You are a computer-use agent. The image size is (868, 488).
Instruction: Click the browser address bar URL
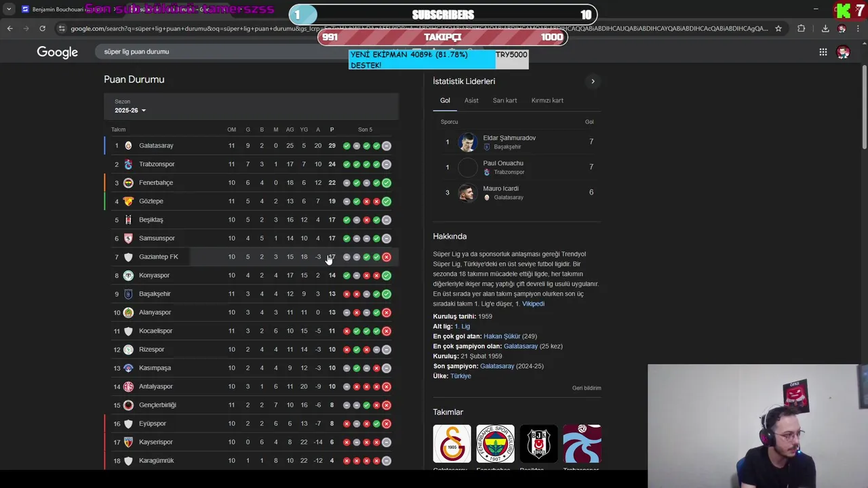(x=419, y=28)
